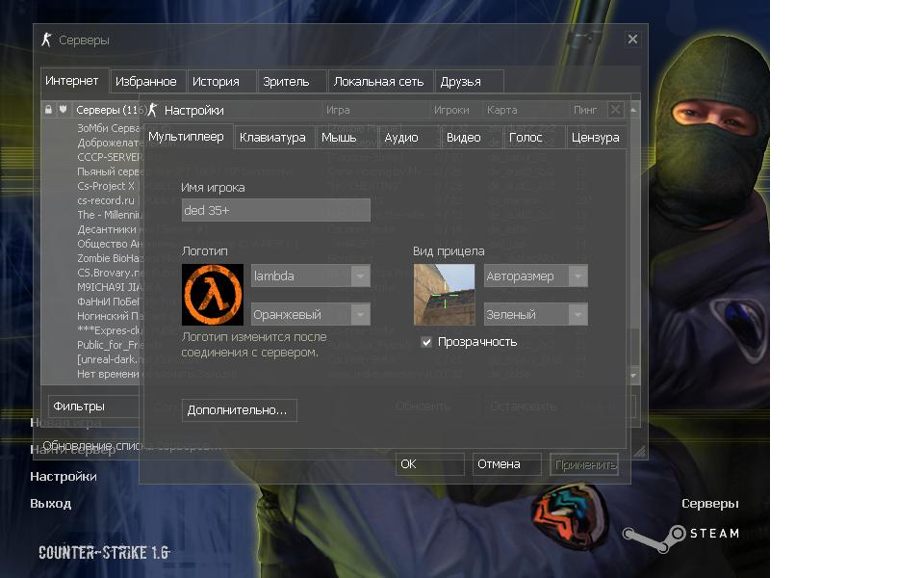Click the lock column icon in server list
This screenshot has height=578, width=924.
click(x=48, y=110)
